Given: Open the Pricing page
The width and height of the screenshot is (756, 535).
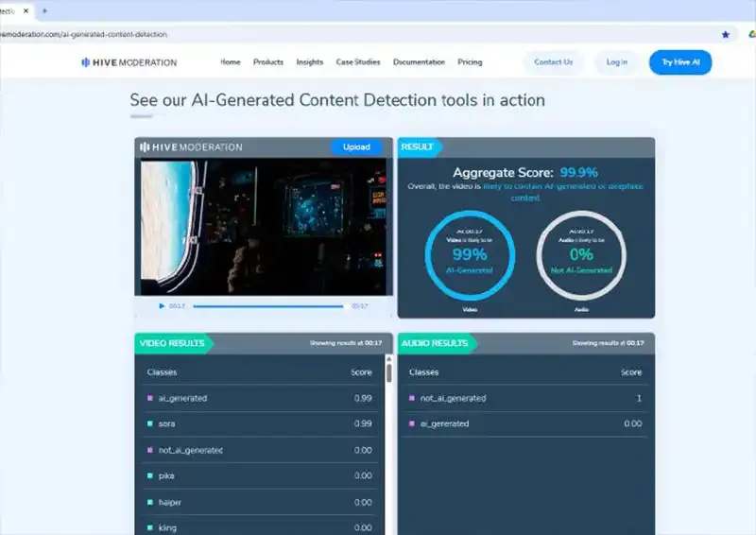Looking at the screenshot, I should [470, 62].
